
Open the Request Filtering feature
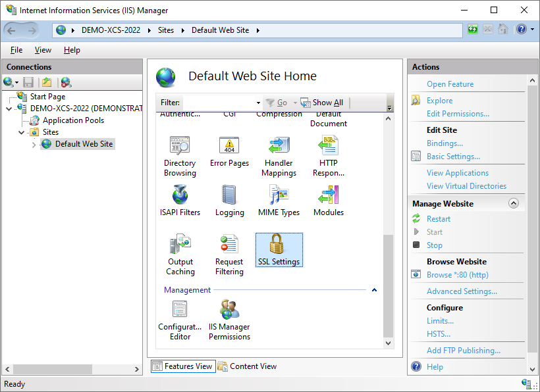tap(229, 255)
